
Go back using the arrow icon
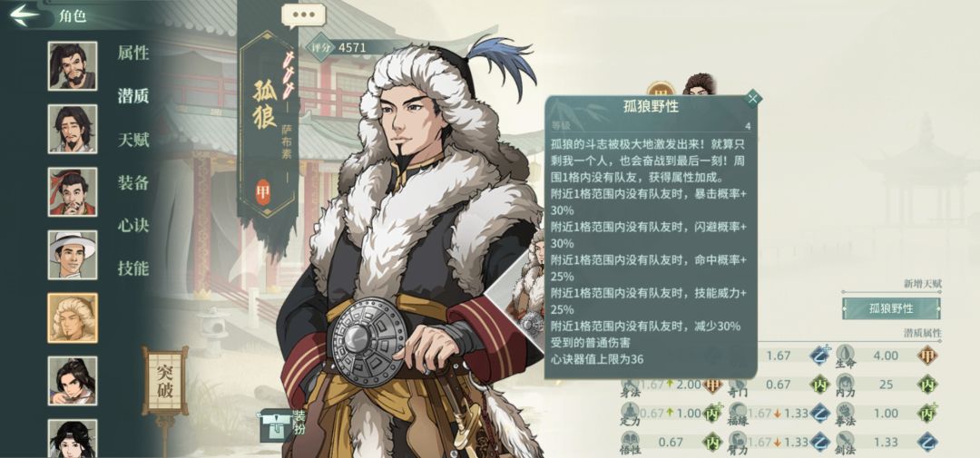[24, 15]
